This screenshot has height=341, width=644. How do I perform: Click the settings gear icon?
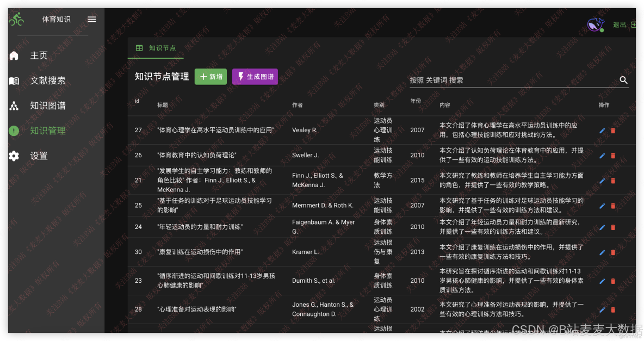(x=14, y=156)
